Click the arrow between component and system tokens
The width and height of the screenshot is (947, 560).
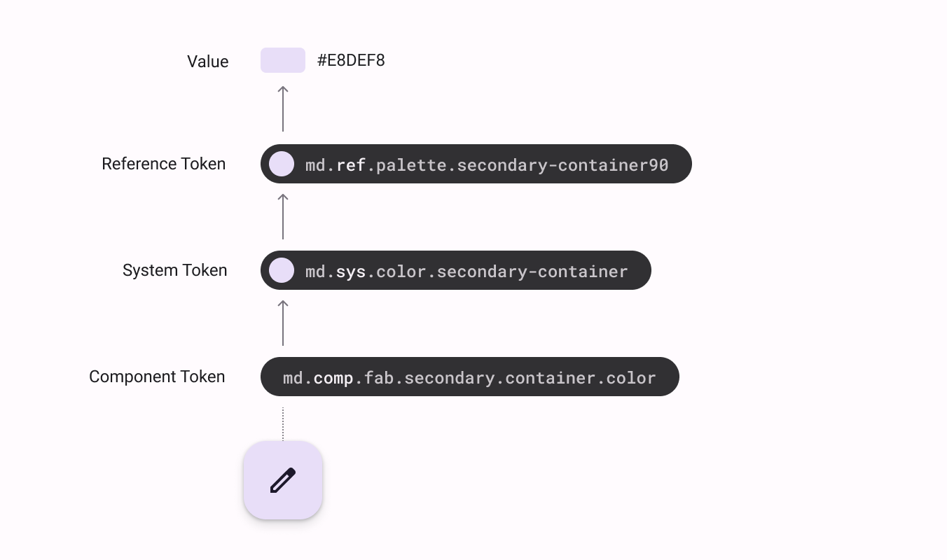pyautogui.click(x=283, y=323)
